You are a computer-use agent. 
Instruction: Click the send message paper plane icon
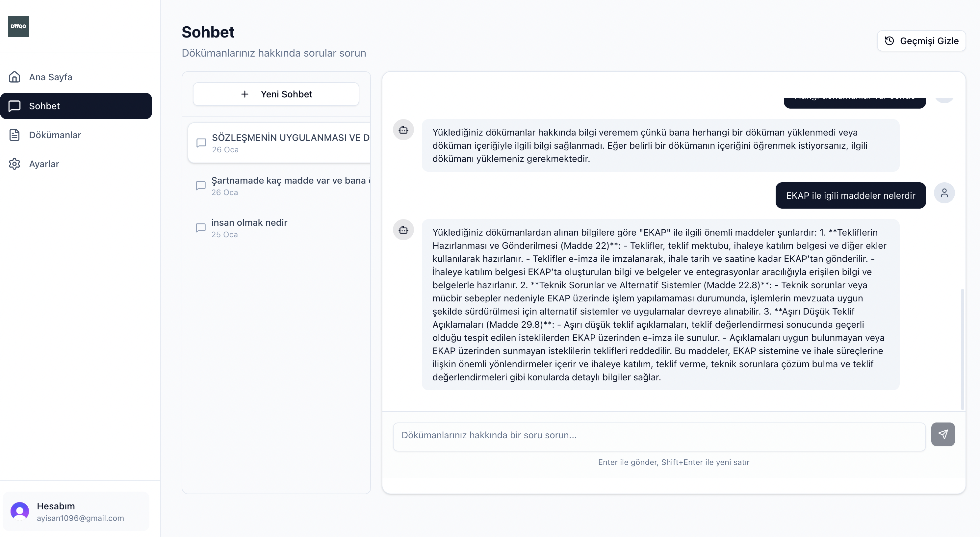tap(943, 434)
